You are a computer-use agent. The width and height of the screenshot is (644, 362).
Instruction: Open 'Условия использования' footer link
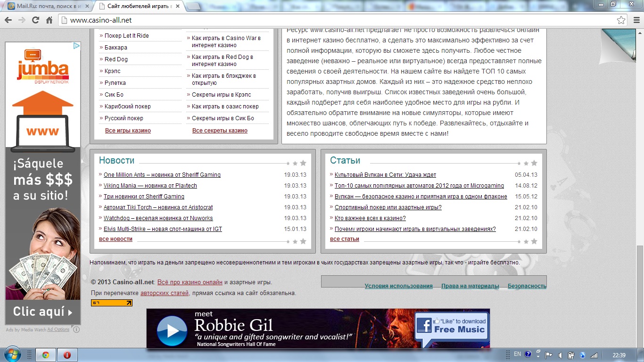[x=398, y=286]
